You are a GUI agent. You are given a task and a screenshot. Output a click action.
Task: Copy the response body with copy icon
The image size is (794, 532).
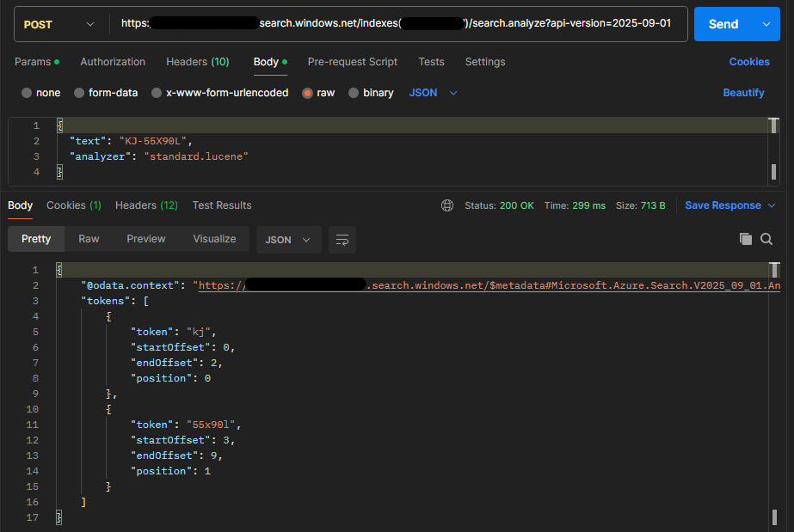746,239
